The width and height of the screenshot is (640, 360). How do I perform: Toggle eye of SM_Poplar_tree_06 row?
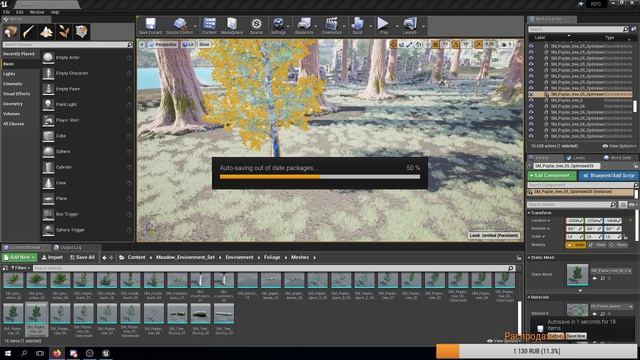pos(531,106)
